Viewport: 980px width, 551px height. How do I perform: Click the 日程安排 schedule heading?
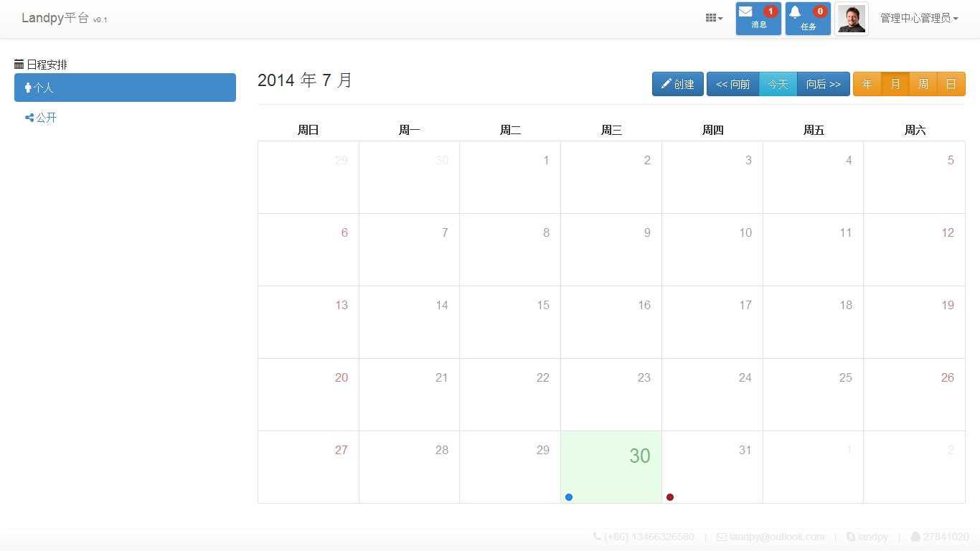point(41,65)
